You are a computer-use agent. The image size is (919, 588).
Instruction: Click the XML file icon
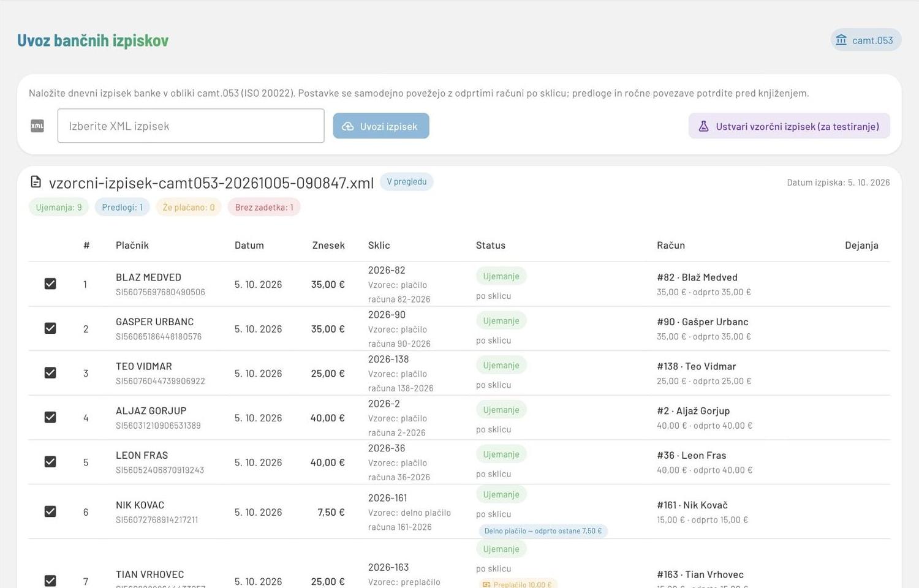pyautogui.click(x=37, y=126)
